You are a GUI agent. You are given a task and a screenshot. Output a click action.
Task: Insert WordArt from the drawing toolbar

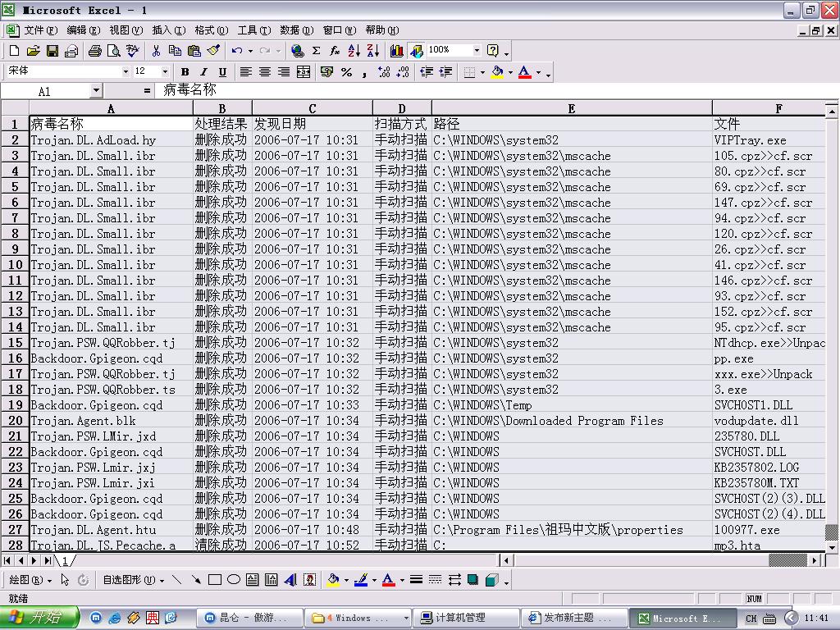pyautogui.click(x=290, y=580)
